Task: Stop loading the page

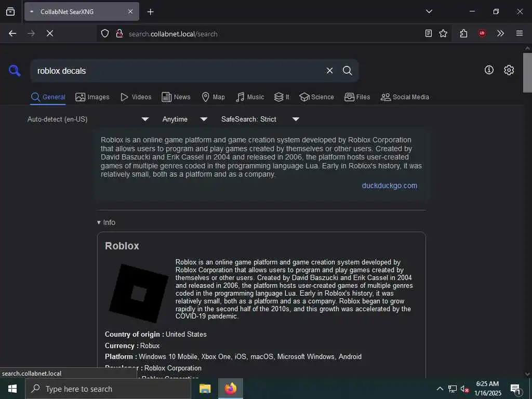Action: (x=50, y=33)
